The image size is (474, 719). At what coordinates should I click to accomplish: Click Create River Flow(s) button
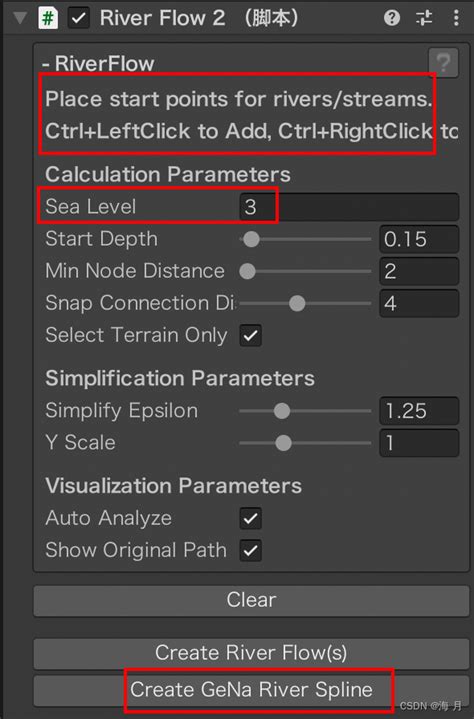click(251, 653)
